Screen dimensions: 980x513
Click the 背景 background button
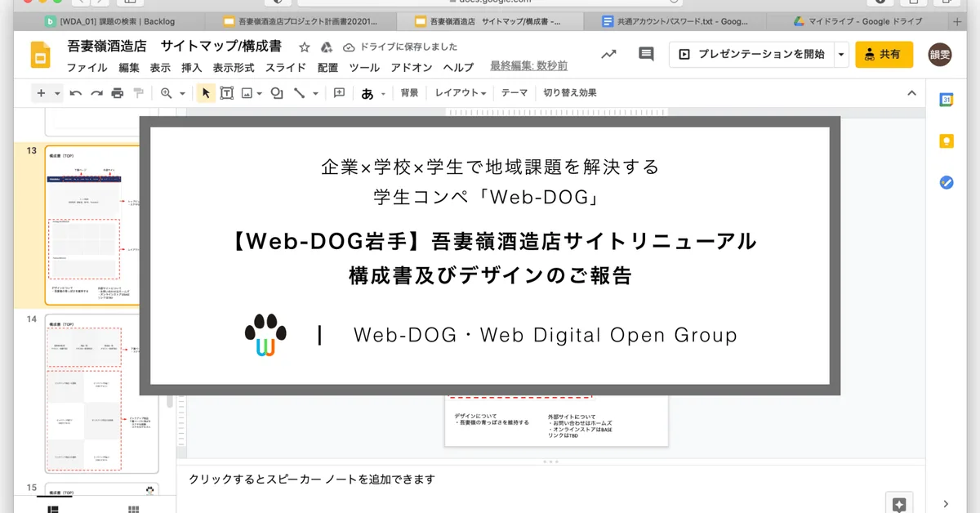409,93
